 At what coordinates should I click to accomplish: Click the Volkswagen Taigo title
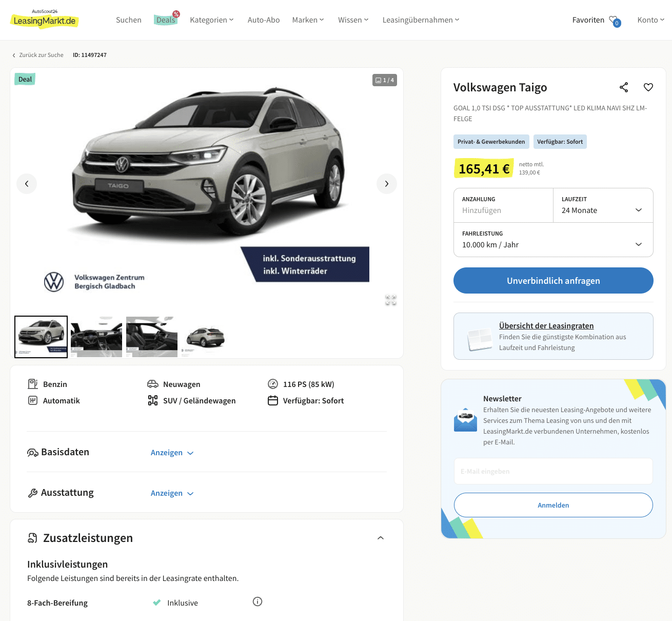click(x=500, y=87)
